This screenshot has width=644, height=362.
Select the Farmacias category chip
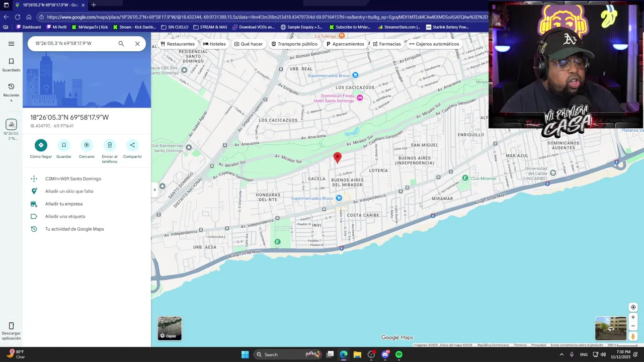386,44
